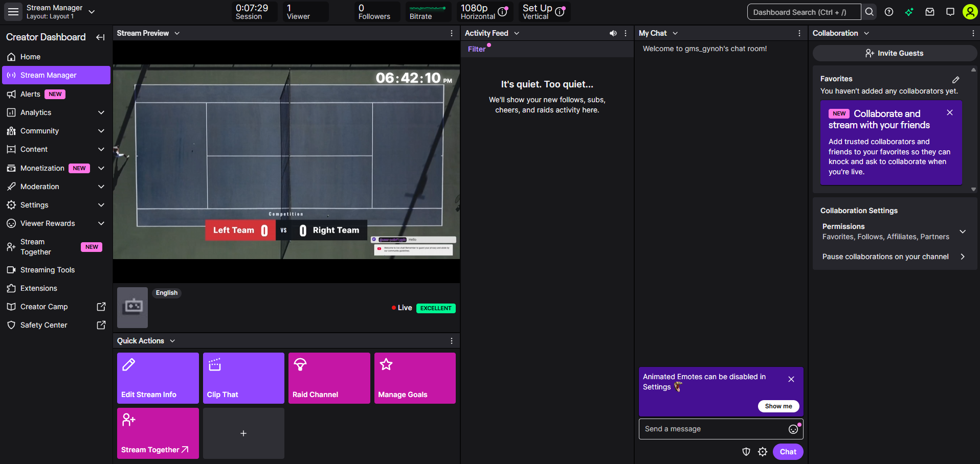This screenshot has height=464, width=980.
Task: Focus the Send a message field
Action: (721, 429)
